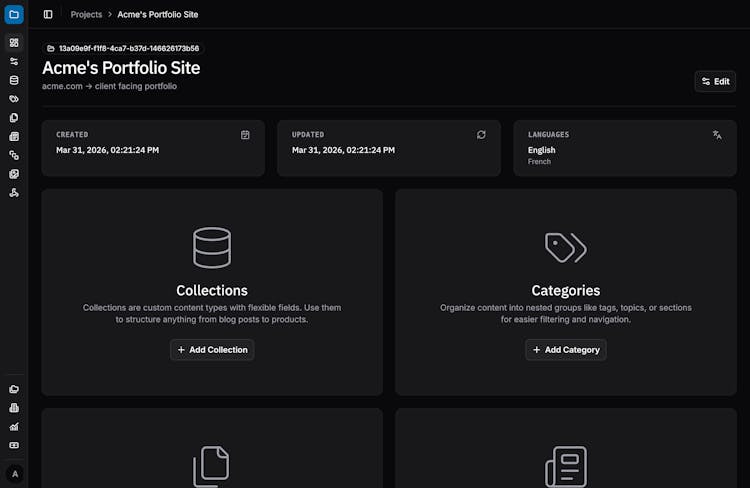750x488 pixels.
Task: Select Acme's Portfolio Site breadcrumb
Action: (157, 15)
